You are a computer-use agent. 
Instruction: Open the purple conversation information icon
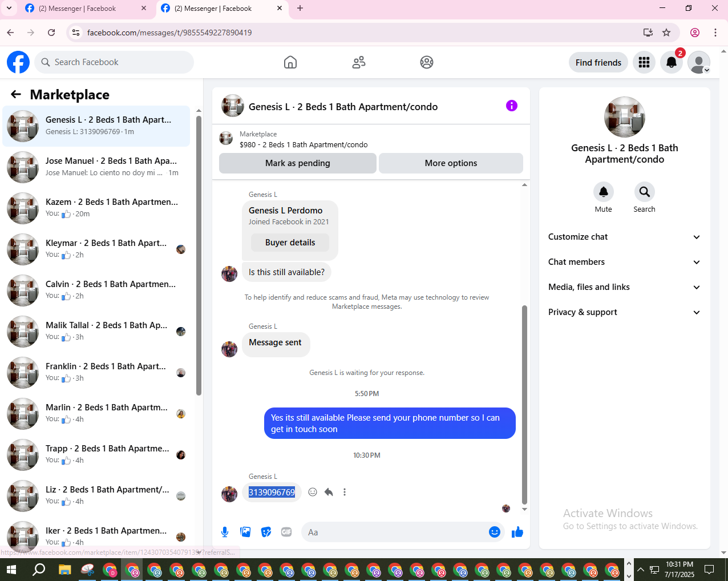(x=512, y=106)
